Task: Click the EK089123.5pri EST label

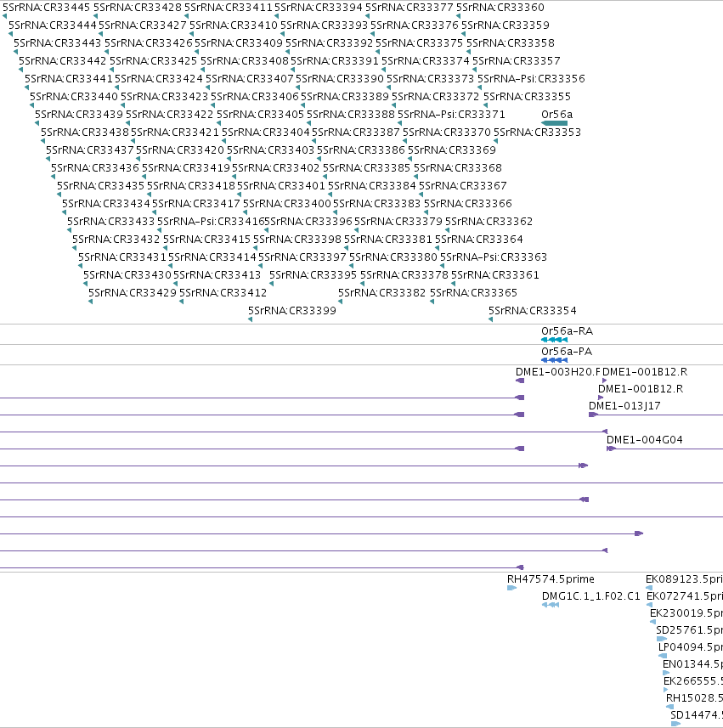Action: tap(684, 579)
